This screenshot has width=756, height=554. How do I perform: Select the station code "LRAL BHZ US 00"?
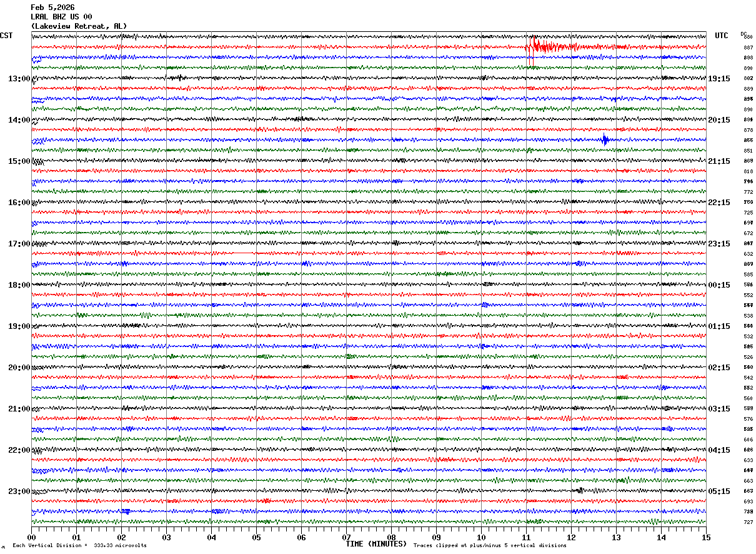(61, 17)
